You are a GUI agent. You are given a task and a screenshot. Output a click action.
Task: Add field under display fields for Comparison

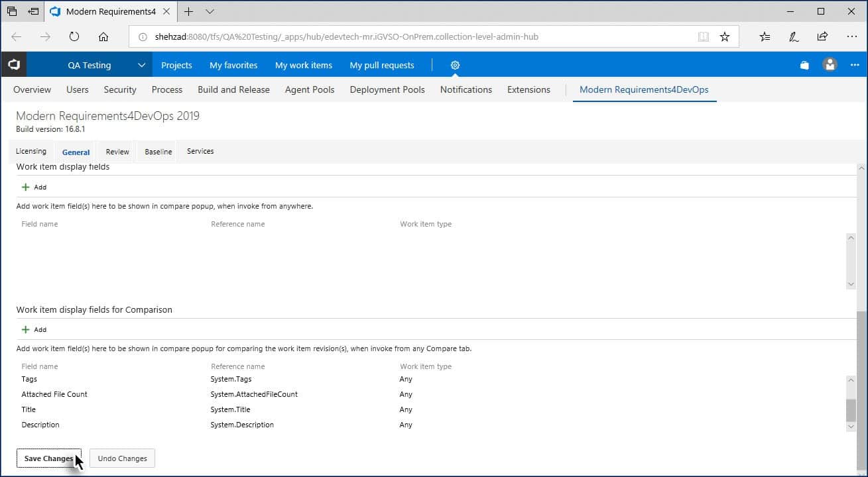pyautogui.click(x=34, y=329)
